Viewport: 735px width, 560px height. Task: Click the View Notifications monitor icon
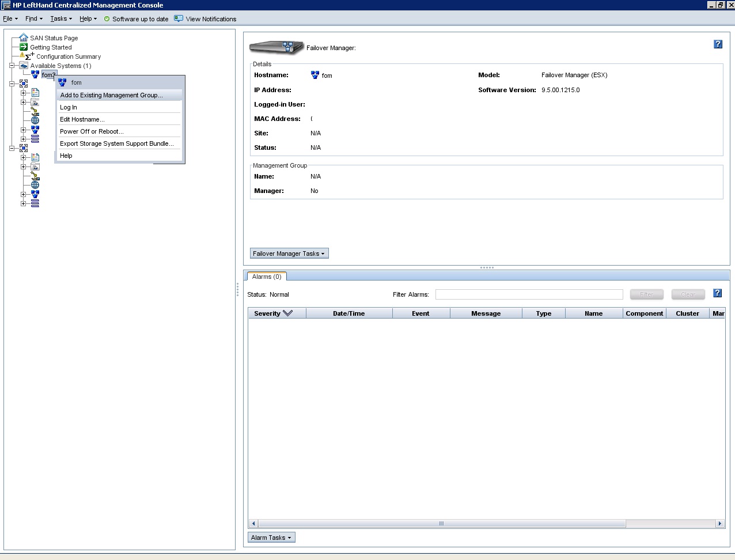[x=179, y=18]
